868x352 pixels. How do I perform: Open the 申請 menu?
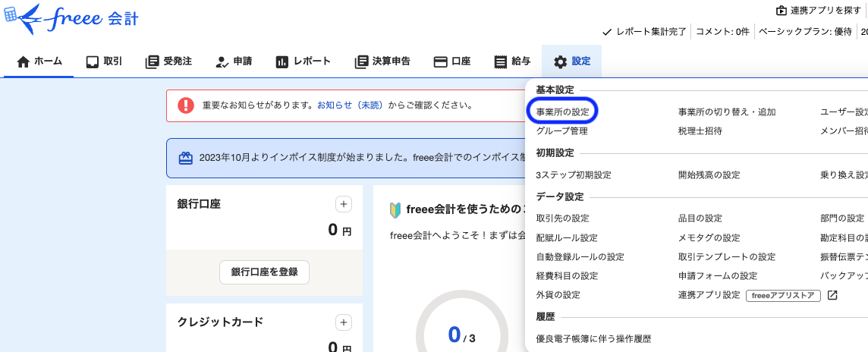pyautogui.click(x=233, y=61)
